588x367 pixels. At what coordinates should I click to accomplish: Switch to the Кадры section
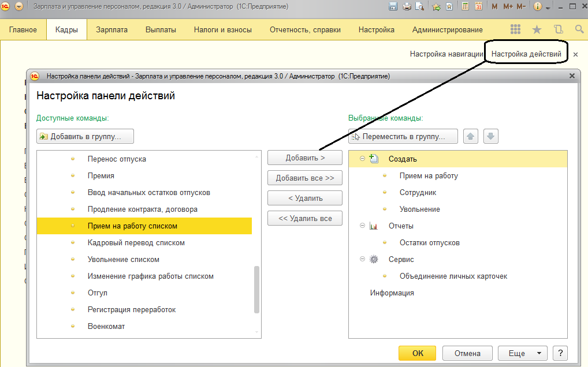(x=67, y=29)
